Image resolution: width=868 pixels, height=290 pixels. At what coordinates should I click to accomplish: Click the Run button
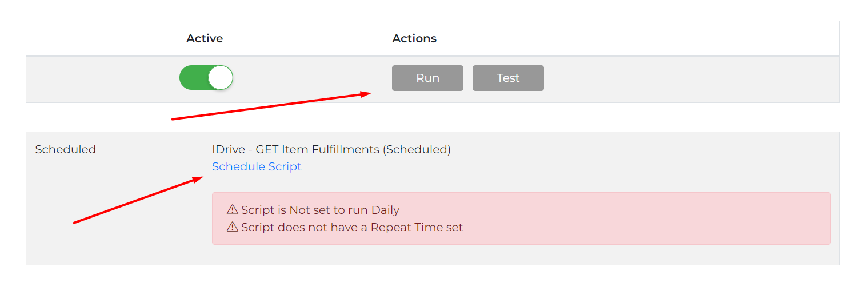427,78
